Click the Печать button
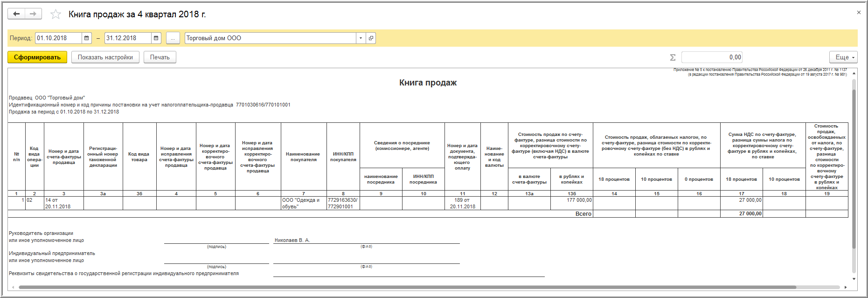The width and height of the screenshot is (868, 298). (160, 57)
